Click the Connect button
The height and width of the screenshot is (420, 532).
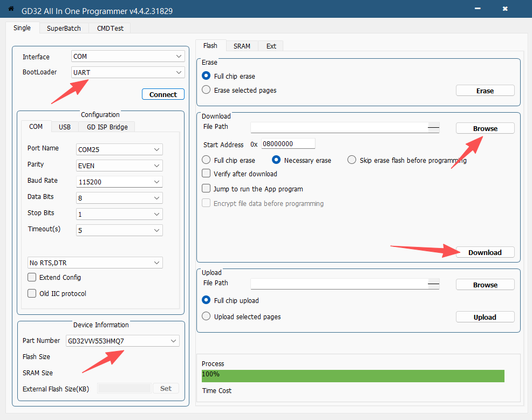(x=163, y=94)
